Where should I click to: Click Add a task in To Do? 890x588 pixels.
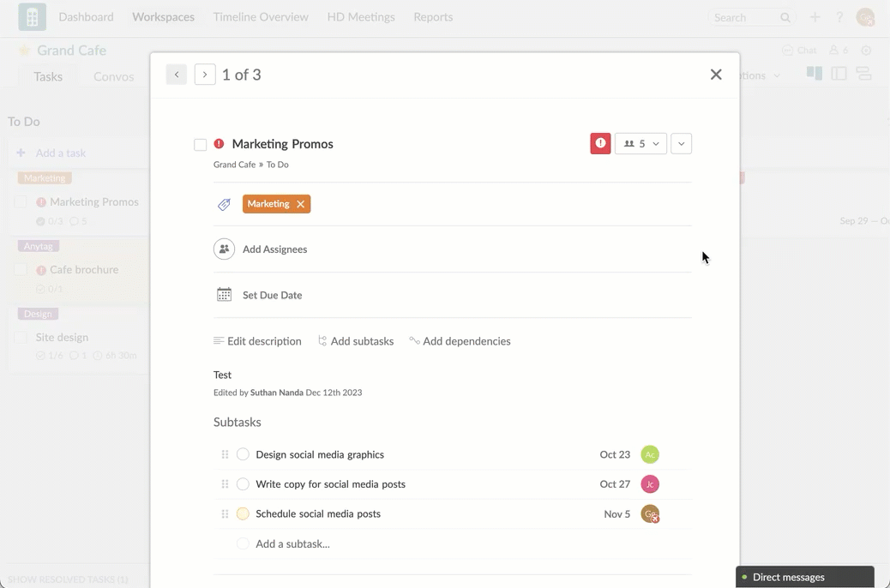tap(61, 153)
